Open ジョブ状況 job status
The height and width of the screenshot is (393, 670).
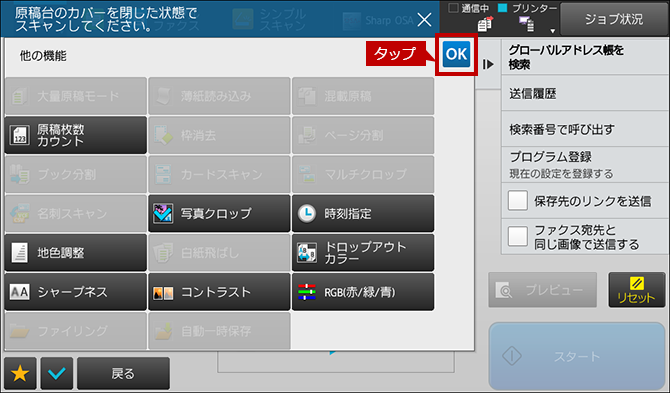pos(614,19)
